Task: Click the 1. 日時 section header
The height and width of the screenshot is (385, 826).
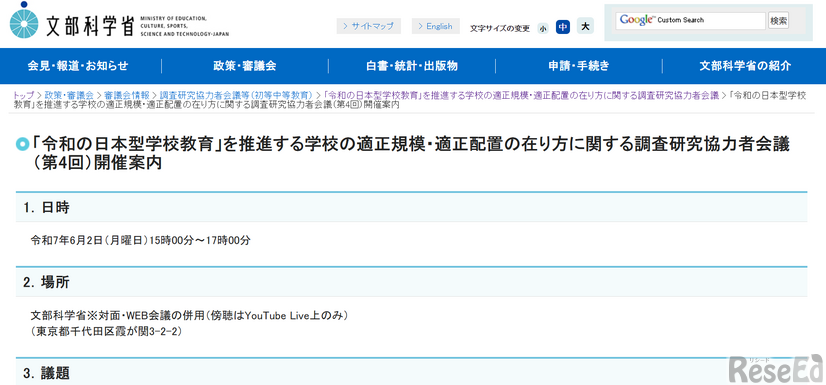Action: pyautogui.click(x=411, y=208)
